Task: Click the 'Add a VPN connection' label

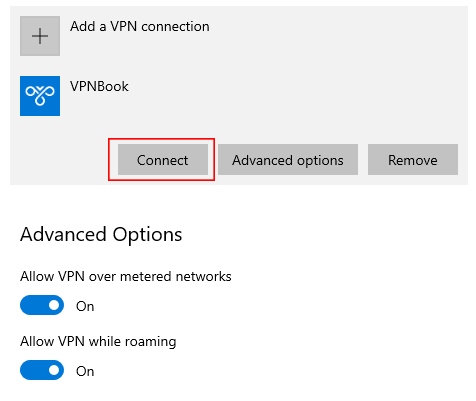Action: point(140,26)
